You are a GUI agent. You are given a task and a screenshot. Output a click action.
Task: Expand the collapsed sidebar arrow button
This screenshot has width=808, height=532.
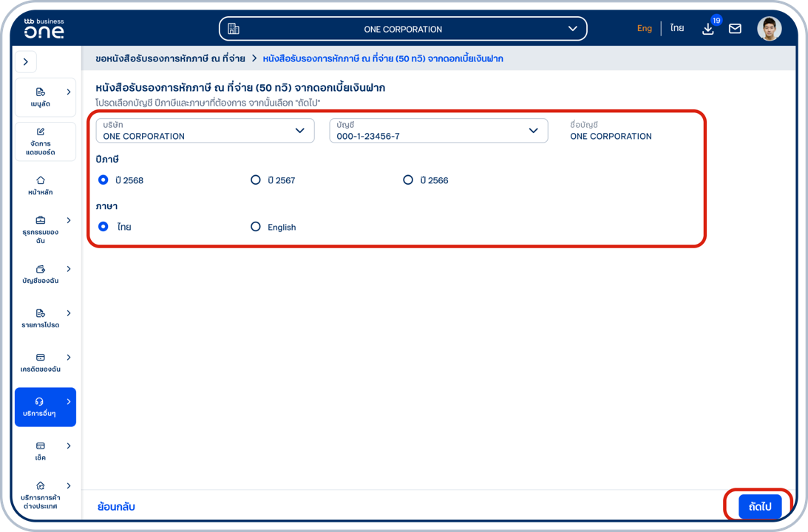pyautogui.click(x=26, y=62)
